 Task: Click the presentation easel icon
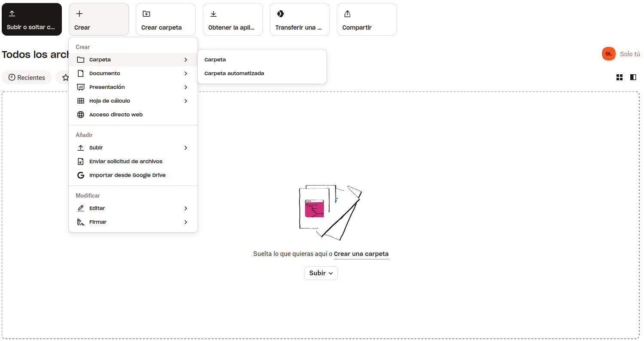coord(80,87)
